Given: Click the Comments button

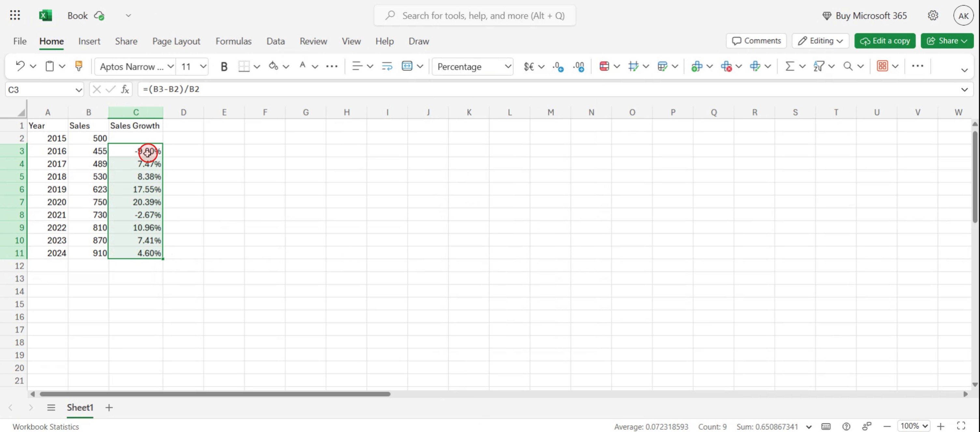Looking at the screenshot, I should coord(756,41).
